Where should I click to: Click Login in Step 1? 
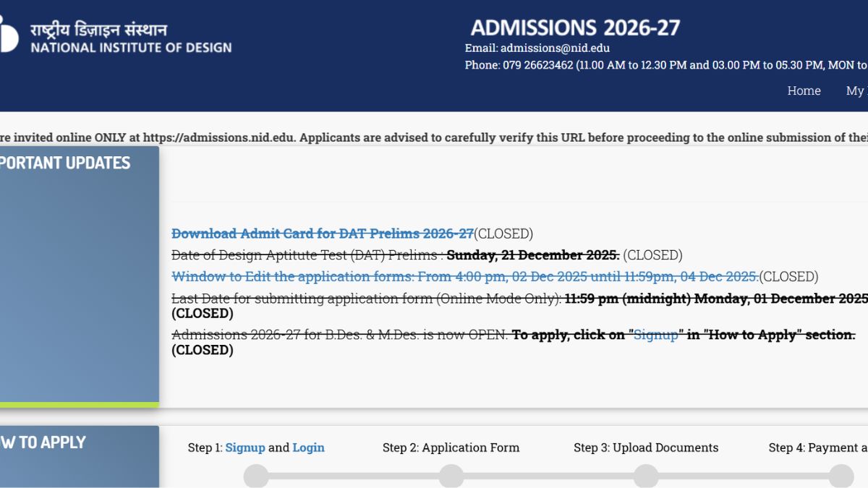tap(308, 448)
